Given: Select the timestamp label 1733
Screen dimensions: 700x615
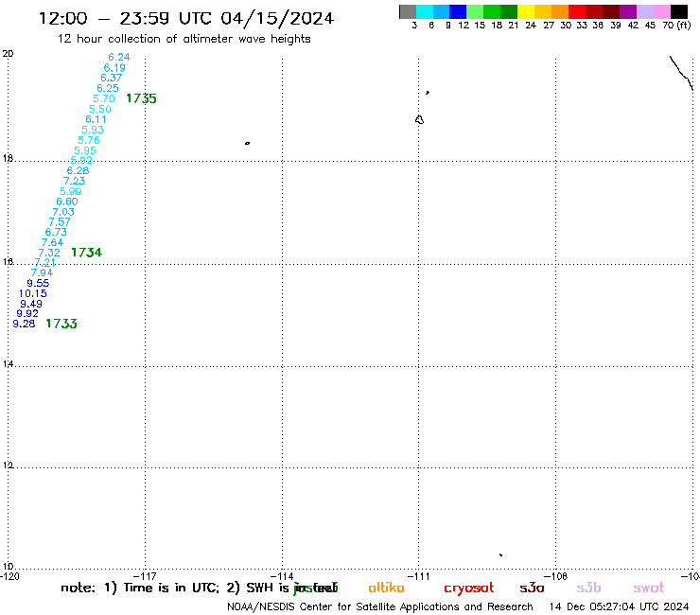Looking at the screenshot, I should pyautogui.click(x=61, y=324).
